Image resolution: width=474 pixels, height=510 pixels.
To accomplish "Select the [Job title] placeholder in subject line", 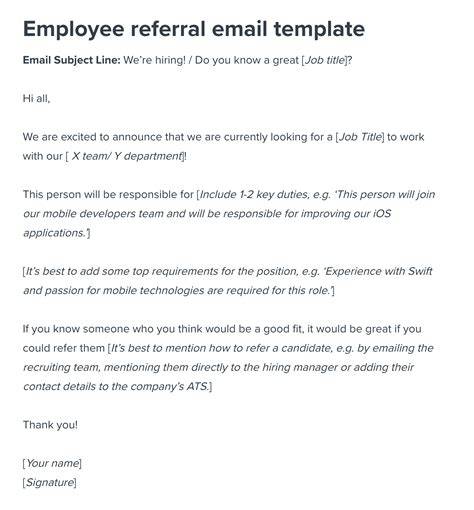I will (325, 60).
